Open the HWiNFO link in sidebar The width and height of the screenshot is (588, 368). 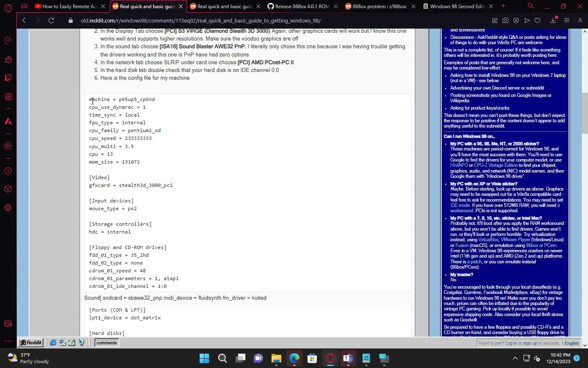[x=459, y=165]
